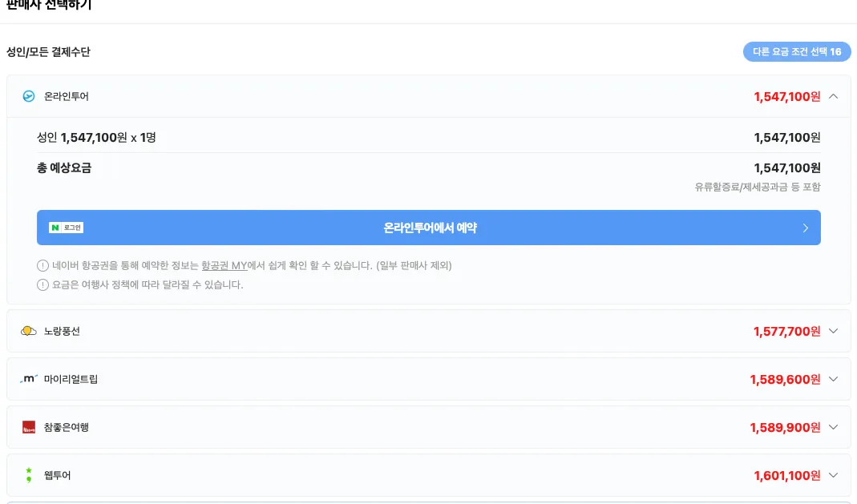The width and height of the screenshot is (857, 504).
Task: Expand the 마이리얼트립 seller row
Action: tap(833, 379)
